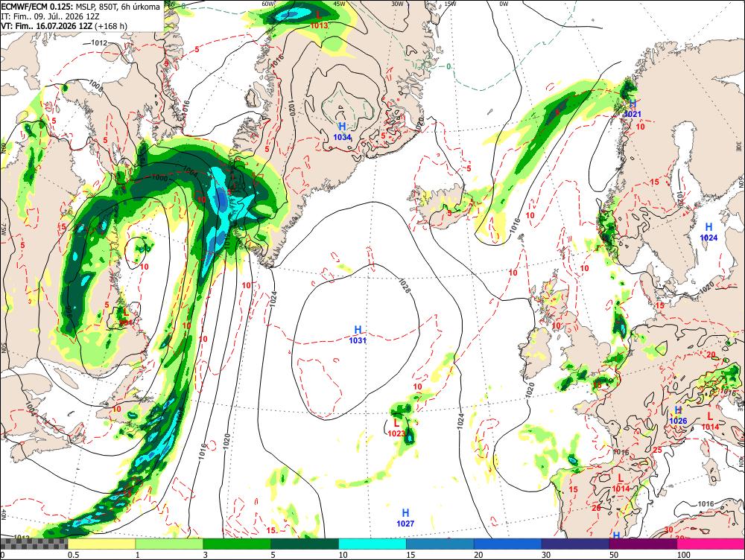Image resolution: width=745 pixels, height=560 pixels.
Task: Click the 60W longitude label
Action: click(x=268, y=4)
